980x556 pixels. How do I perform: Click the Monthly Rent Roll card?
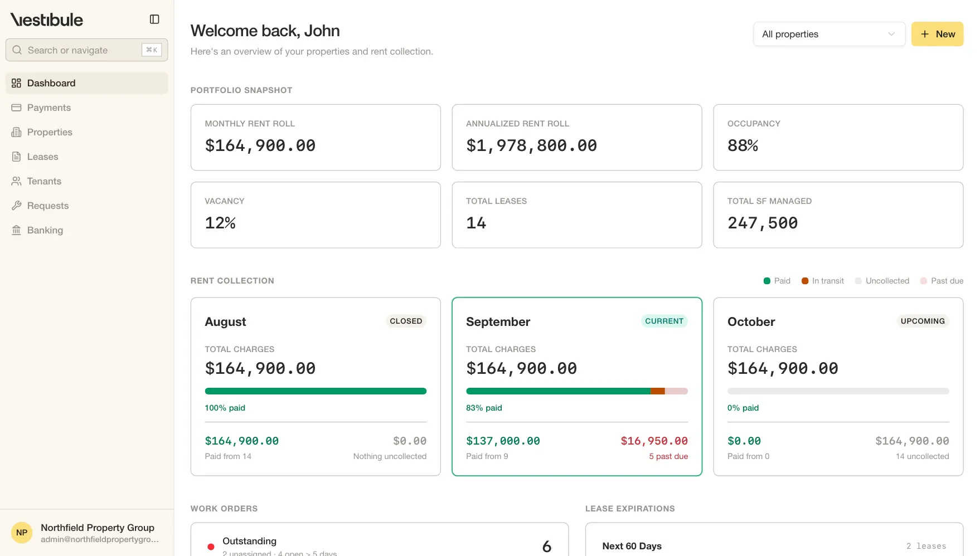316,138
